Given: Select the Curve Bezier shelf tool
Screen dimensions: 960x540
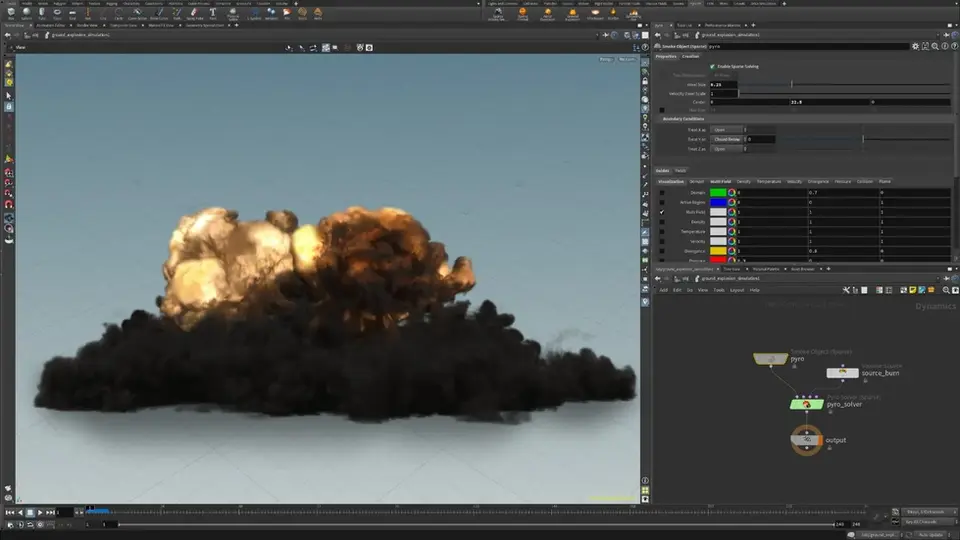Looking at the screenshot, I should coord(137,13).
